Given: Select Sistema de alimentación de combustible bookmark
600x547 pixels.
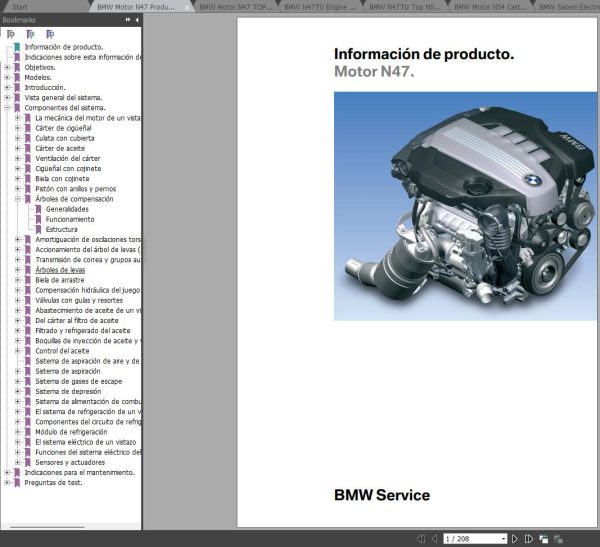Looking at the screenshot, I should [88, 402].
